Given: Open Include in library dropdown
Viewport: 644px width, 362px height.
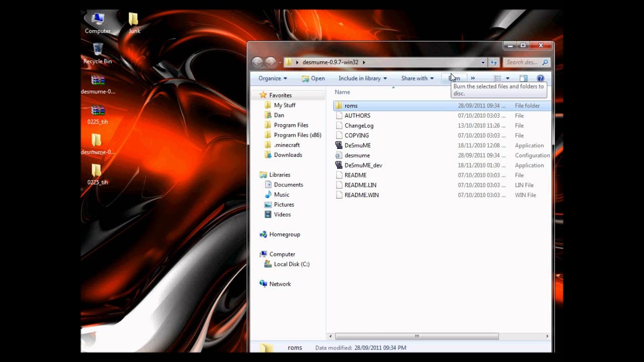Looking at the screenshot, I should point(363,78).
